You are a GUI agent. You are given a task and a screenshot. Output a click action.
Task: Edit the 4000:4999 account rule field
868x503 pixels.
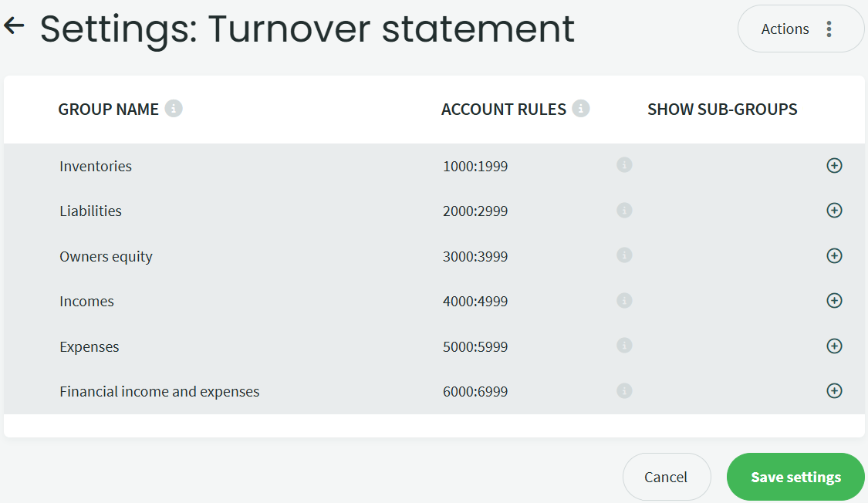(x=475, y=301)
